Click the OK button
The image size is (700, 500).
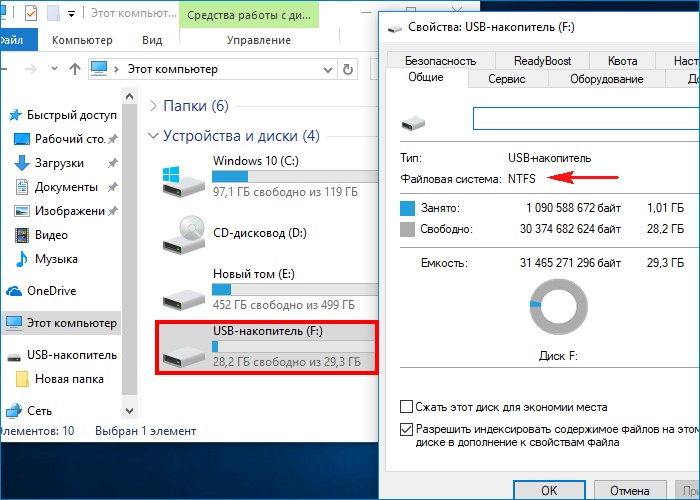tap(549, 490)
